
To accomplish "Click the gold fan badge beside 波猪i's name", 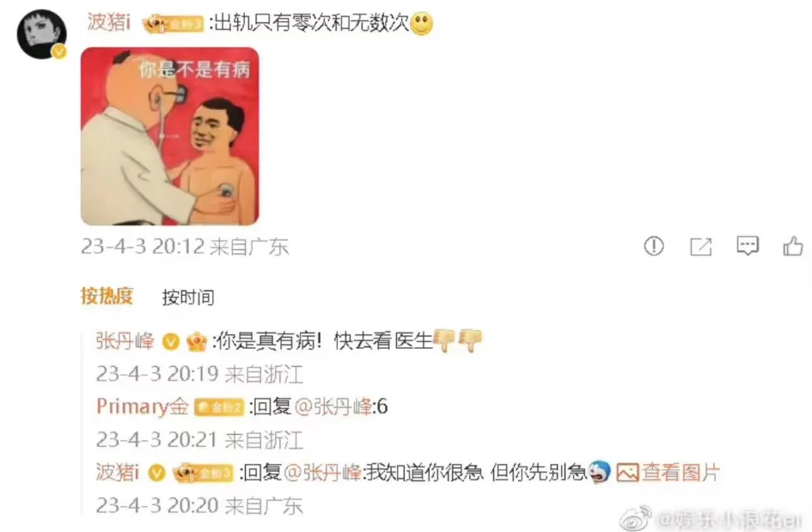I will click(173, 24).
